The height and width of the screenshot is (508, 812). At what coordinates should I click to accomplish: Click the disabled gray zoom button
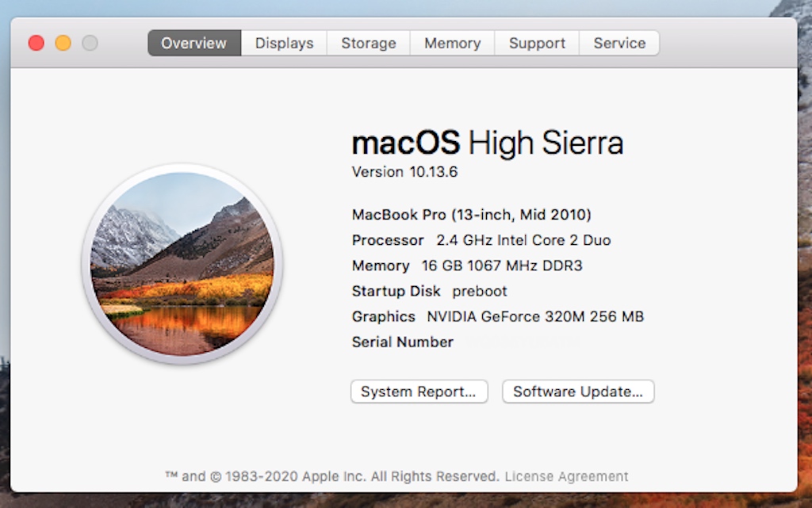click(90, 43)
